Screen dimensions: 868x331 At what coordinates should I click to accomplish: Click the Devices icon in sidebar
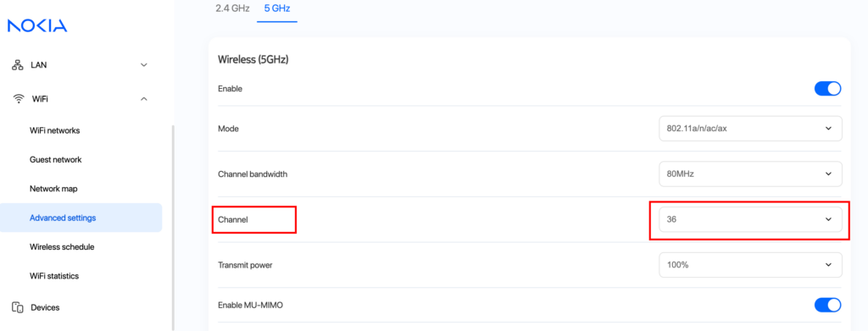point(17,308)
